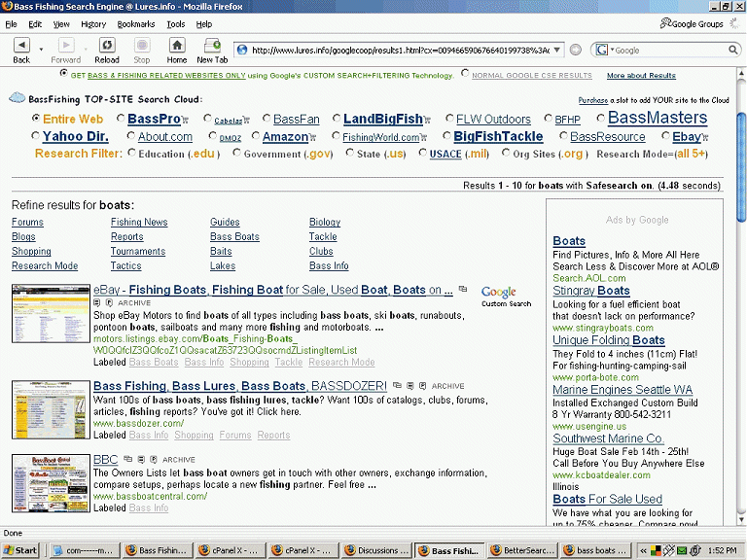Open the Bookmarks menu
747x560 pixels.
tap(135, 23)
